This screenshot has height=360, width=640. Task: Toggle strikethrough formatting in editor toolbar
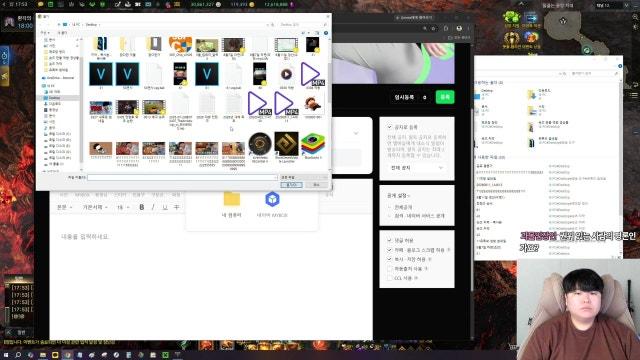coord(177,207)
